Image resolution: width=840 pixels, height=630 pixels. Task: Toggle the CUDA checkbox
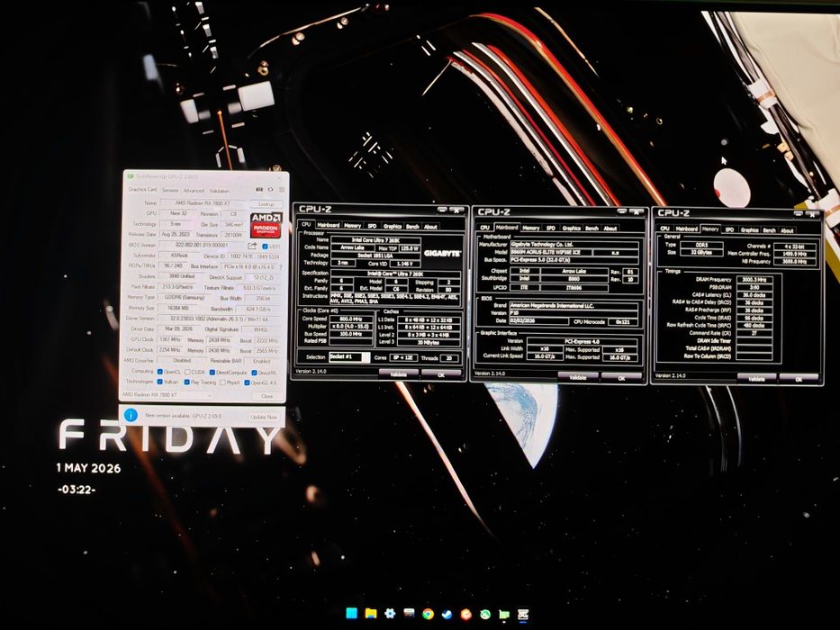[187, 372]
